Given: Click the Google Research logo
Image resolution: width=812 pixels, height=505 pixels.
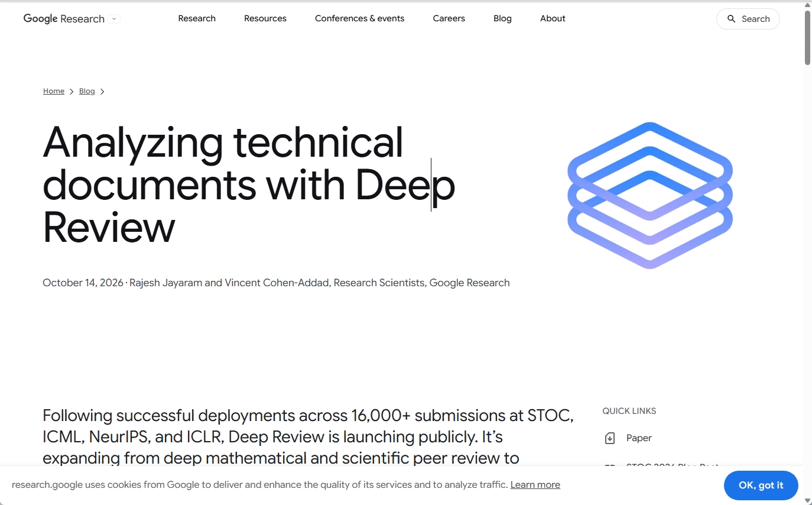Looking at the screenshot, I should pos(64,19).
